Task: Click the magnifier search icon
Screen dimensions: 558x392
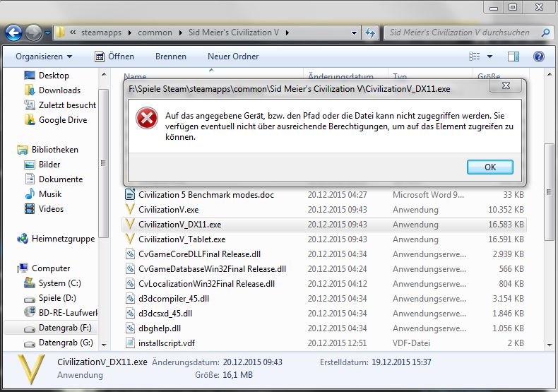Action: 545,32
